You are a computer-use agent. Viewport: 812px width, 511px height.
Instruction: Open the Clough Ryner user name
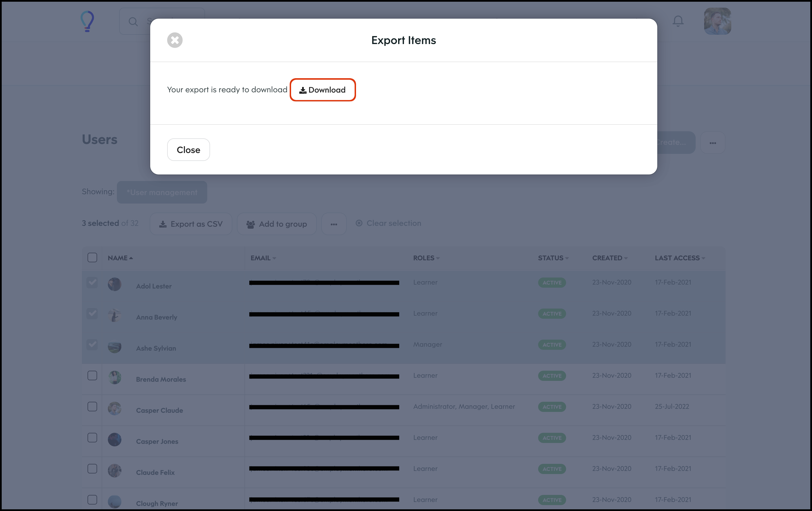[x=157, y=503]
